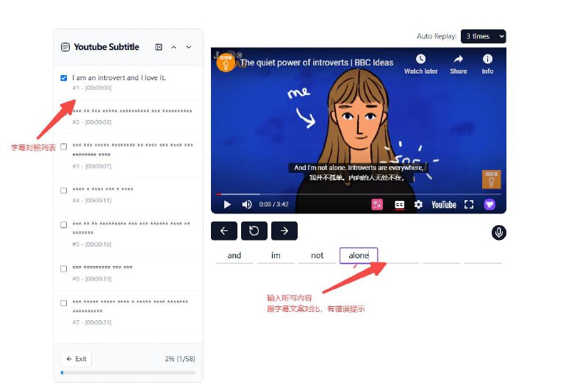Open the video Info icon
The image size is (588, 390).
point(487,59)
